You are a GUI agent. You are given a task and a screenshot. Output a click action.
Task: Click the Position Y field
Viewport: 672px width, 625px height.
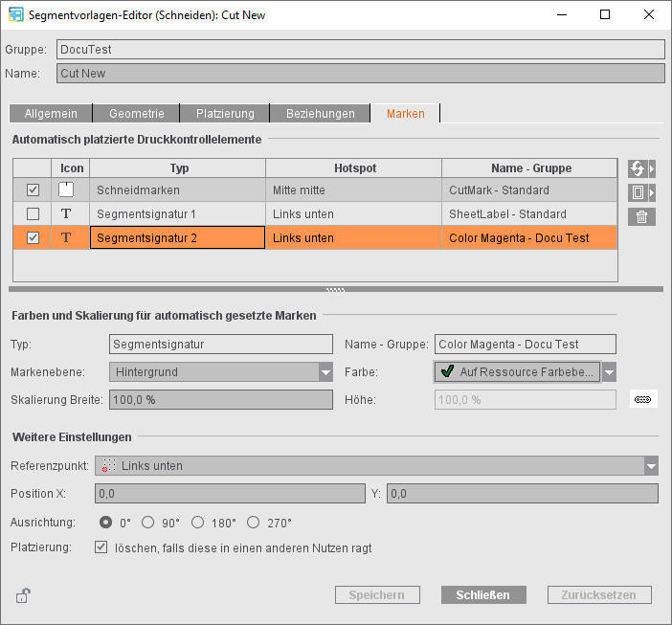tap(523, 494)
